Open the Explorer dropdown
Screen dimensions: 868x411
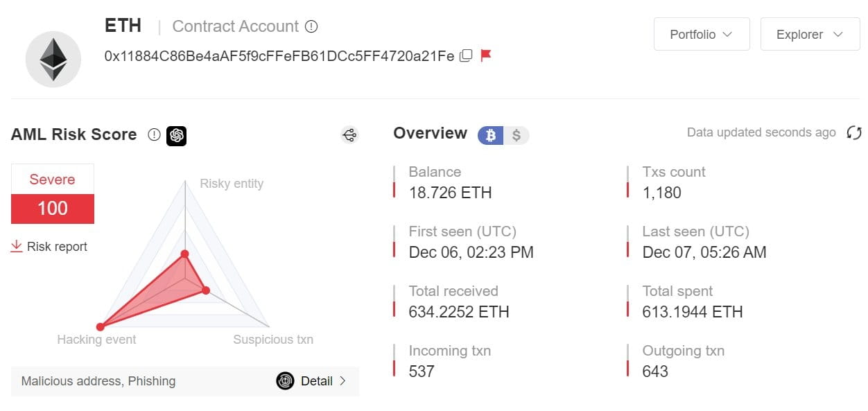[x=809, y=35]
